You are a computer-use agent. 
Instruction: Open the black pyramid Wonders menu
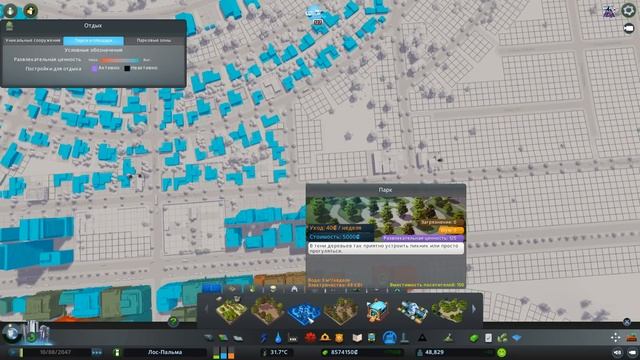pyautogui.click(x=422, y=338)
